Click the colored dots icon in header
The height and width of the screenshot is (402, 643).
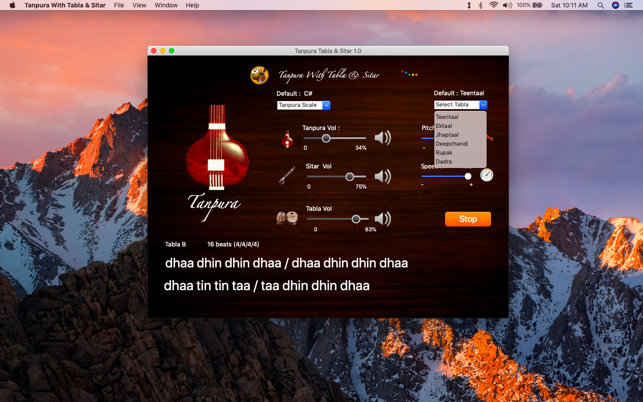(x=409, y=73)
